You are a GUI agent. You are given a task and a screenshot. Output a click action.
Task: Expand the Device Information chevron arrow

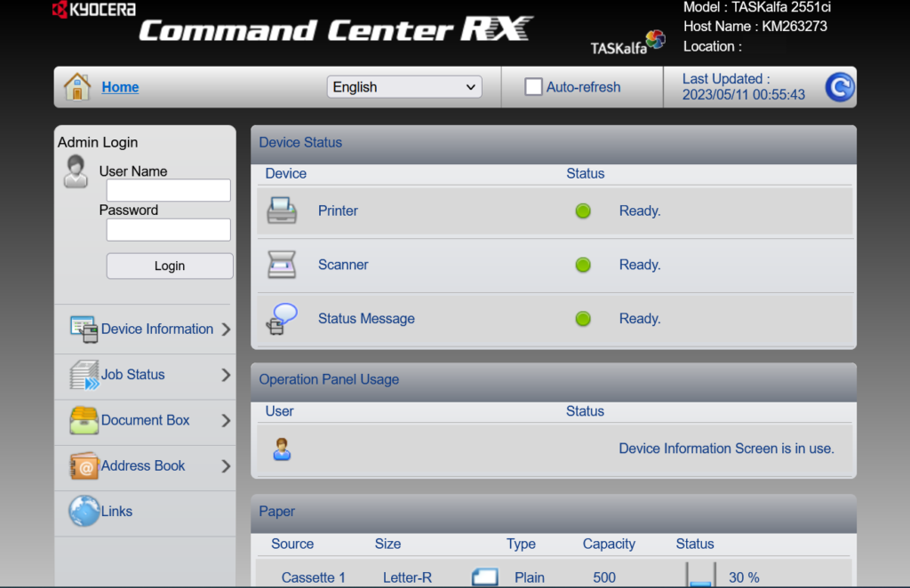coord(226,330)
